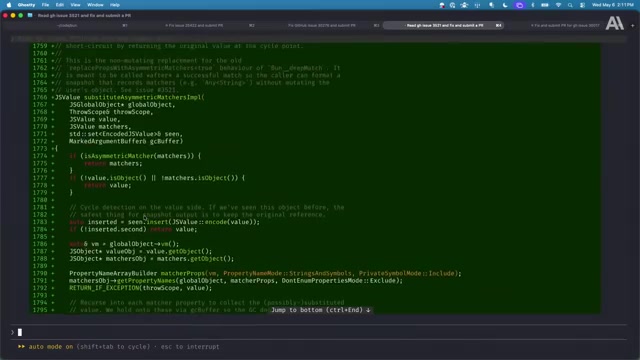Click 'seen.insert(JSValue::encode(value));' on line 1783
The width and height of the screenshot is (640, 360).
194,222
